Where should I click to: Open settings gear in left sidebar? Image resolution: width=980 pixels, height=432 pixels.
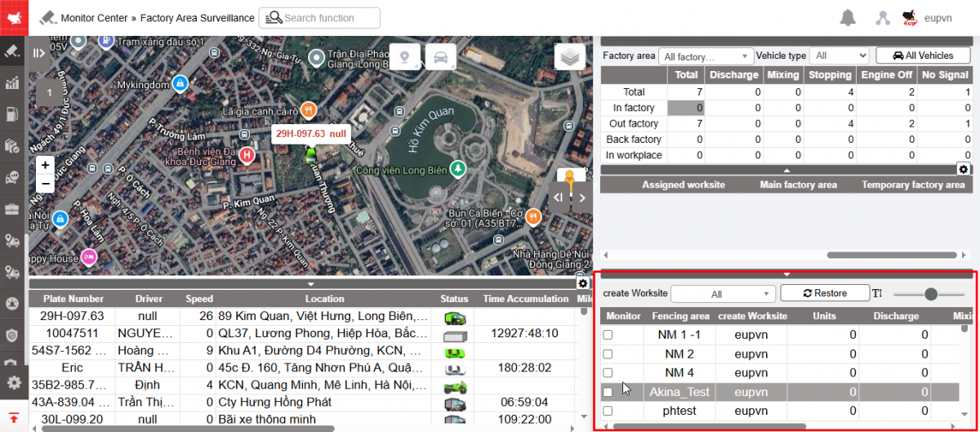pos(13,382)
